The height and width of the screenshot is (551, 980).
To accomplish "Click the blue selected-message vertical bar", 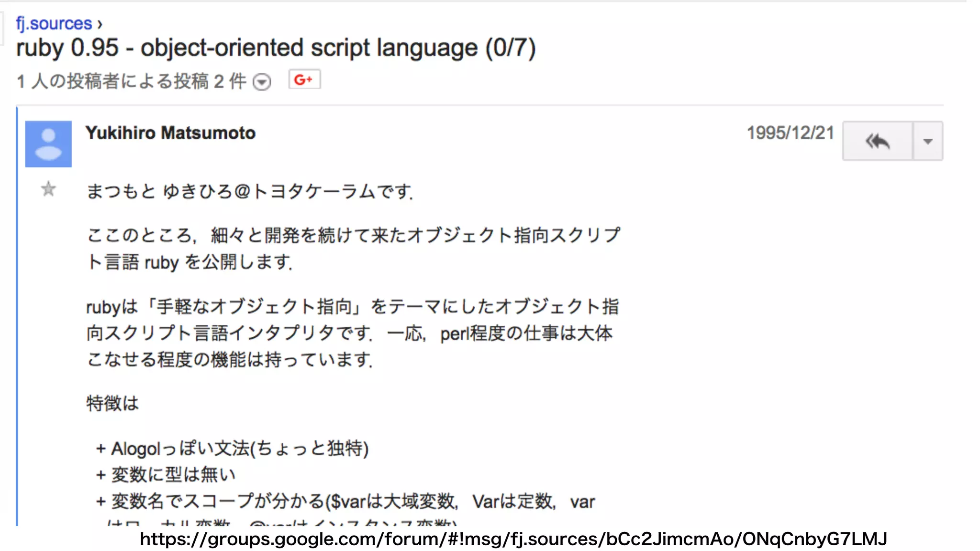I will click(x=17, y=316).
